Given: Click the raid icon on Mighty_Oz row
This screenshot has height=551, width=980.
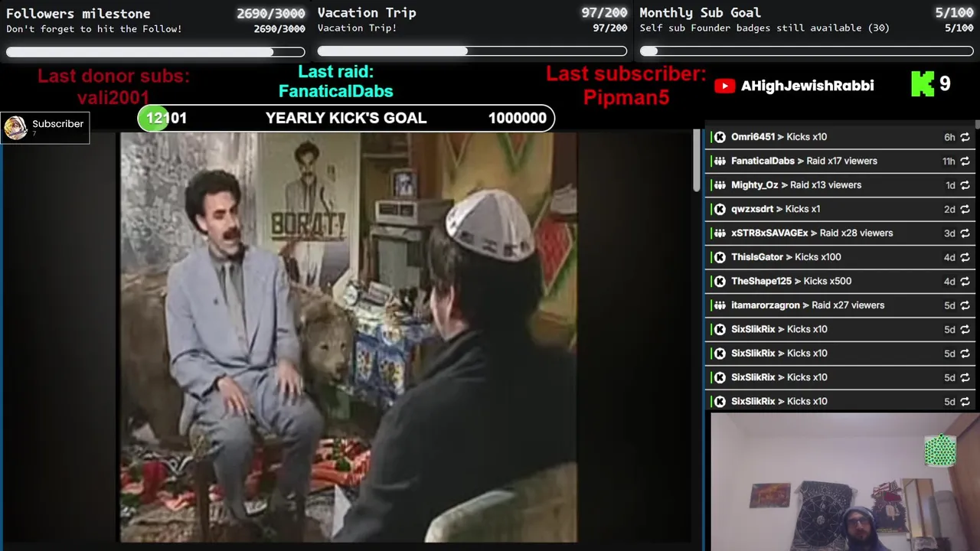Looking at the screenshot, I should tap(720, 185).
